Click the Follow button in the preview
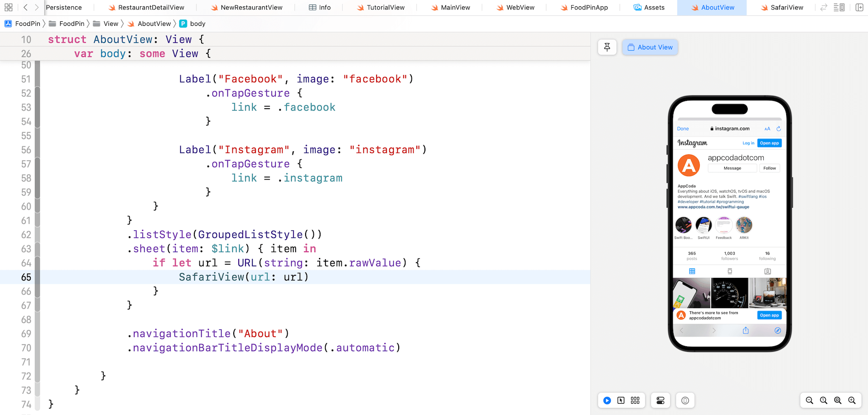This screenshot has height=415, width=868. click(x=769, y=168)
